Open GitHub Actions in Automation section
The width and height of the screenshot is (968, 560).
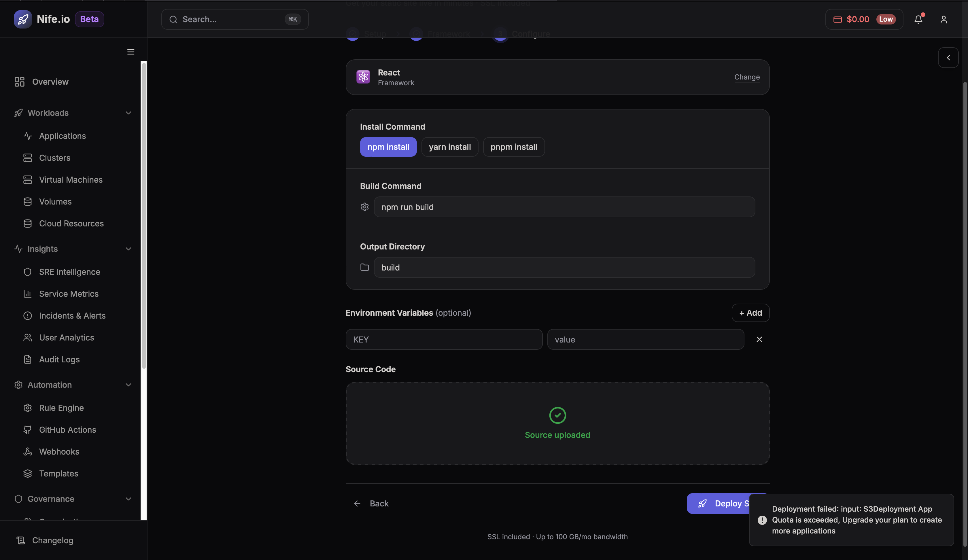tap(67, 430)
